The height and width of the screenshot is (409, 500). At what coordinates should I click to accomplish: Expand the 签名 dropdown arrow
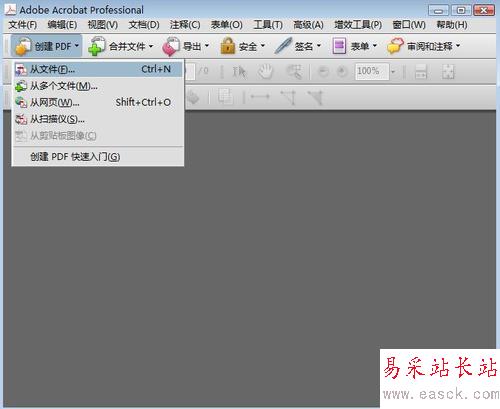[319, 46]
